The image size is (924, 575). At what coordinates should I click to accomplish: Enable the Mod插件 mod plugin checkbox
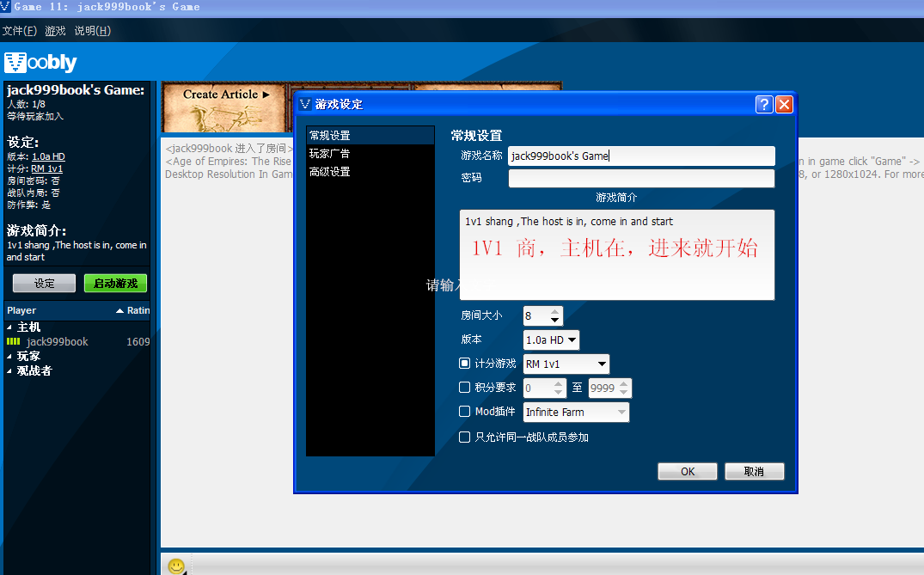pyautogui.click(x=464, y=411)
